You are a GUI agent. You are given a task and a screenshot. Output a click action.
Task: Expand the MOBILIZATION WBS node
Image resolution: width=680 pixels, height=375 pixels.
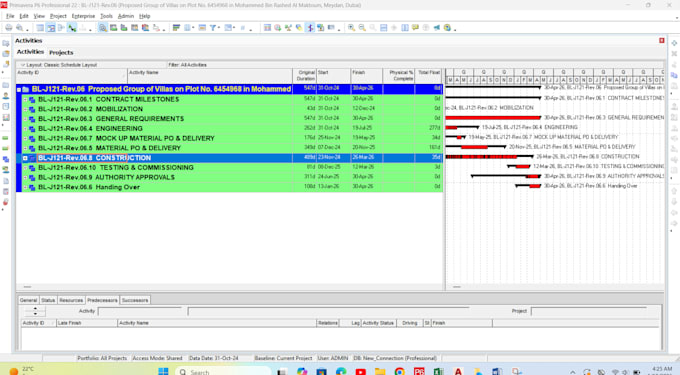click(x=25, y=109)
